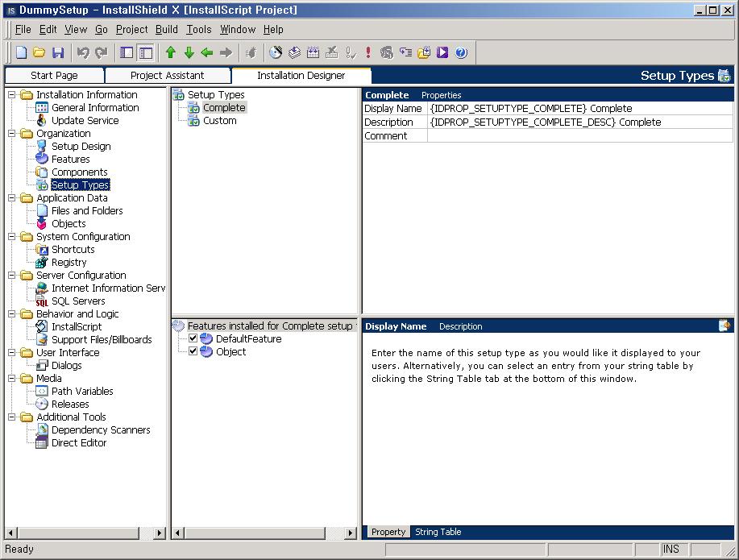Click the red exclamation mark toolbar icon
The height and width of the screenshot is (560, 739).
tap(368, 52)
